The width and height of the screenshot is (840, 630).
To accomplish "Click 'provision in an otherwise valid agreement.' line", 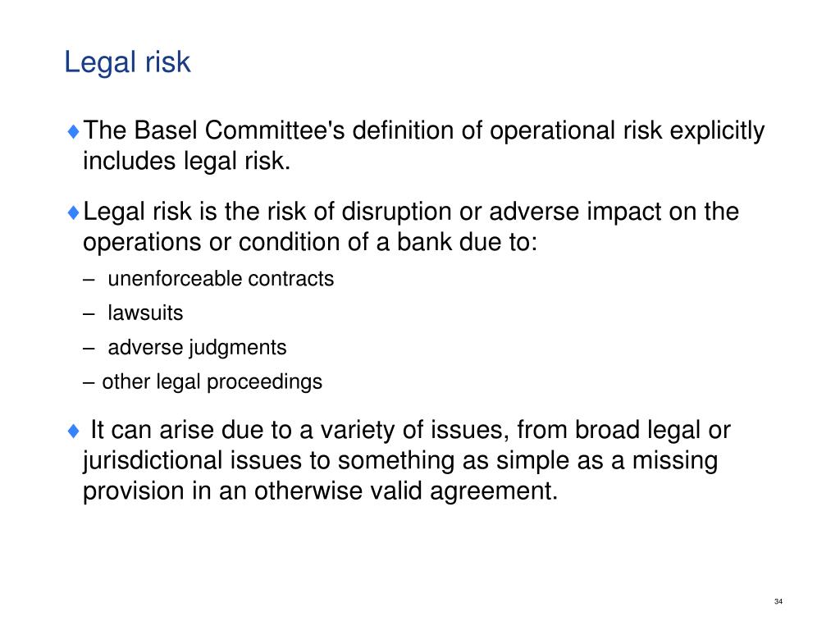I will (321, 491).
